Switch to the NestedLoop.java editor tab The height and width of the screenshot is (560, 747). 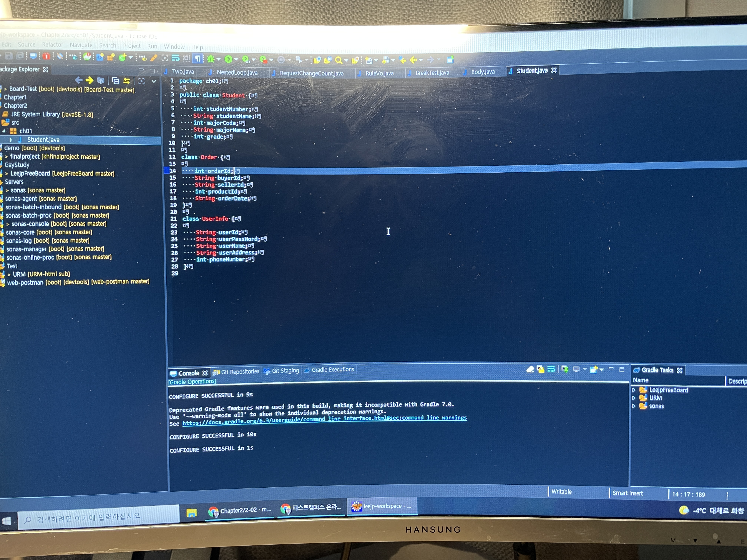pos(237,72)
